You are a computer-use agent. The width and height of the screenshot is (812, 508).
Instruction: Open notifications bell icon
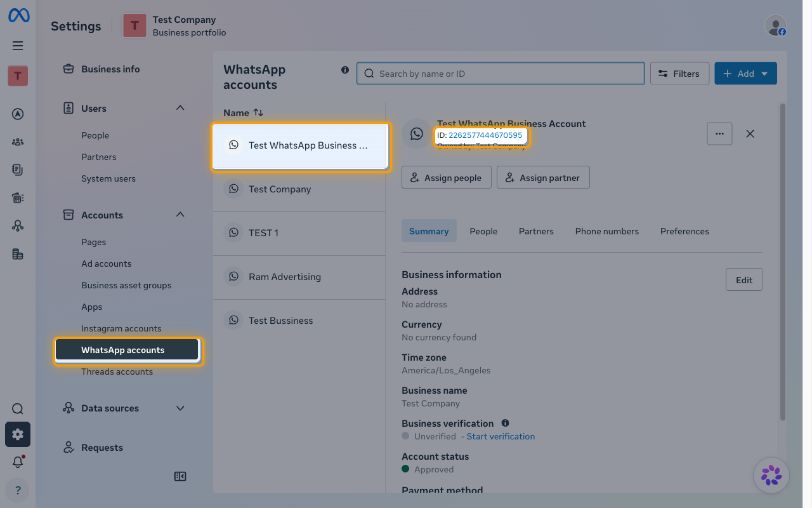18,462
